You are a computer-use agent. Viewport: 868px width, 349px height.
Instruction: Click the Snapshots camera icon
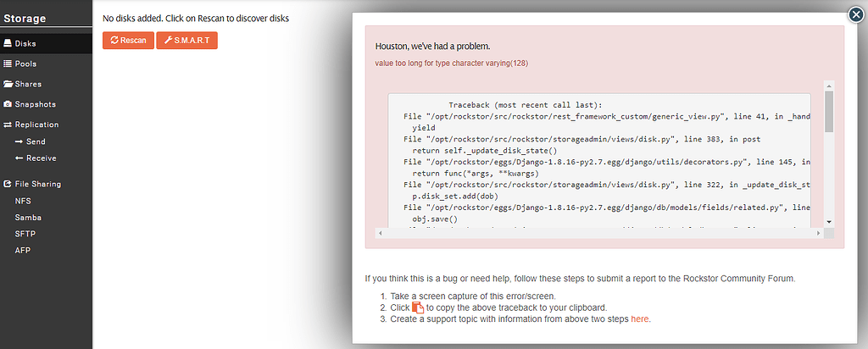pyautogui.click(x=8, y=104)
